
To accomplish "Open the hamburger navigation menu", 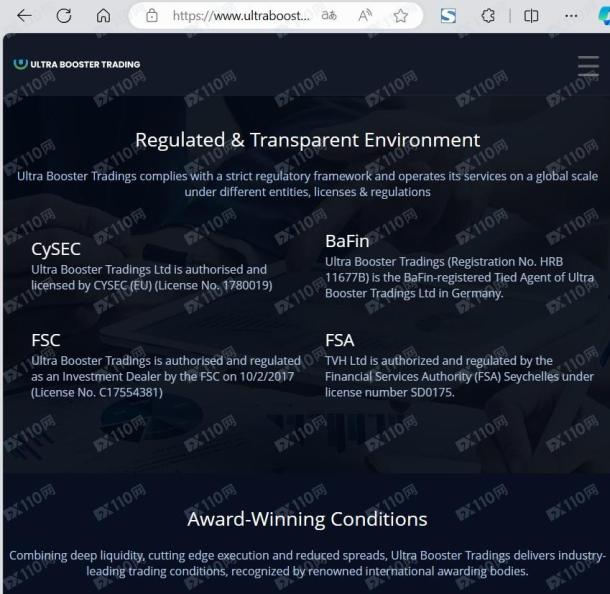I will point(588,66).
